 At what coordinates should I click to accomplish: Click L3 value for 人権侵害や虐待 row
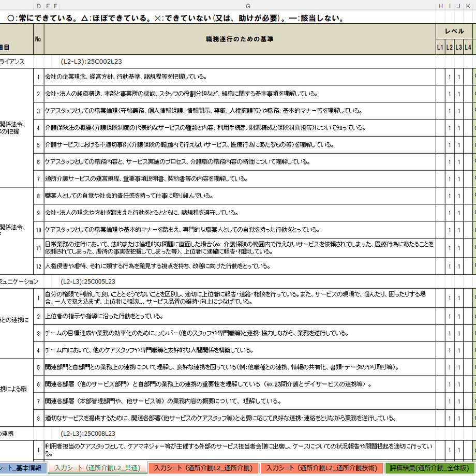coord(459,266)
